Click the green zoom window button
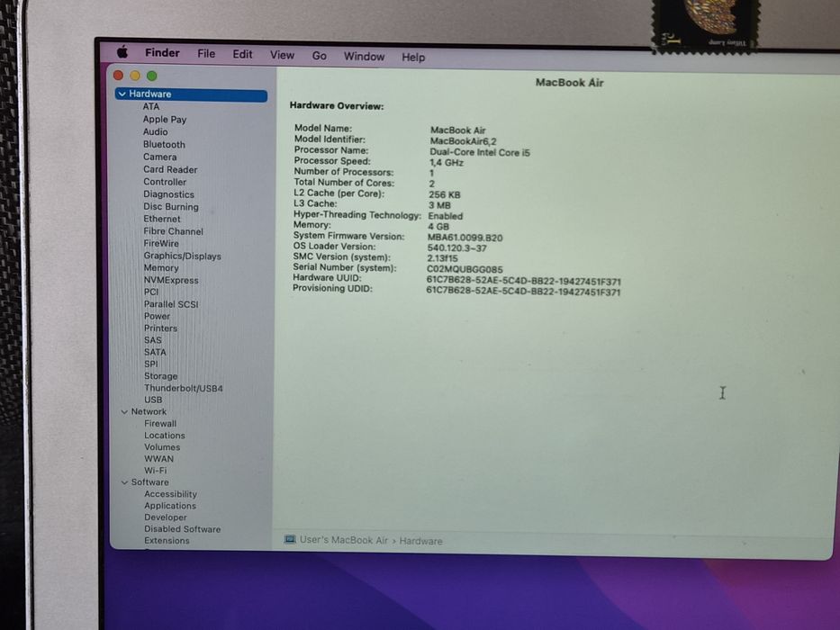The width and height of the screenshot is (840, 630). 152,76
